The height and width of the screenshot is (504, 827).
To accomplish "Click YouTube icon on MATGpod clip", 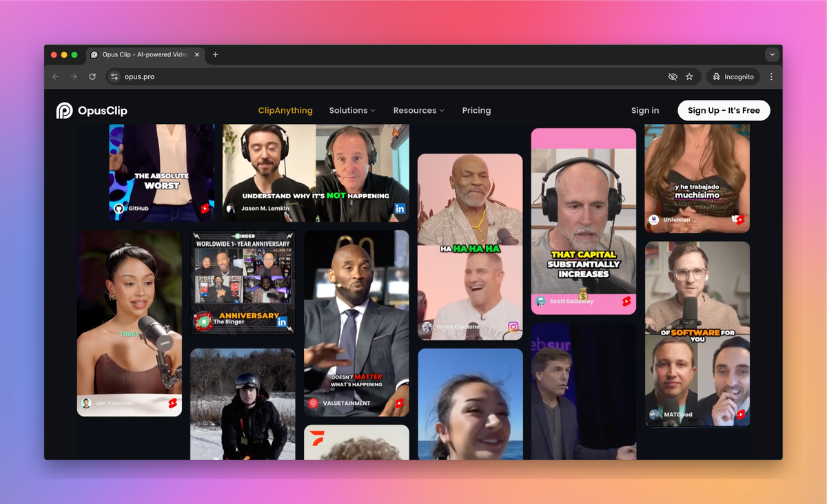I will pyautogui.click(x=741, y=414).
